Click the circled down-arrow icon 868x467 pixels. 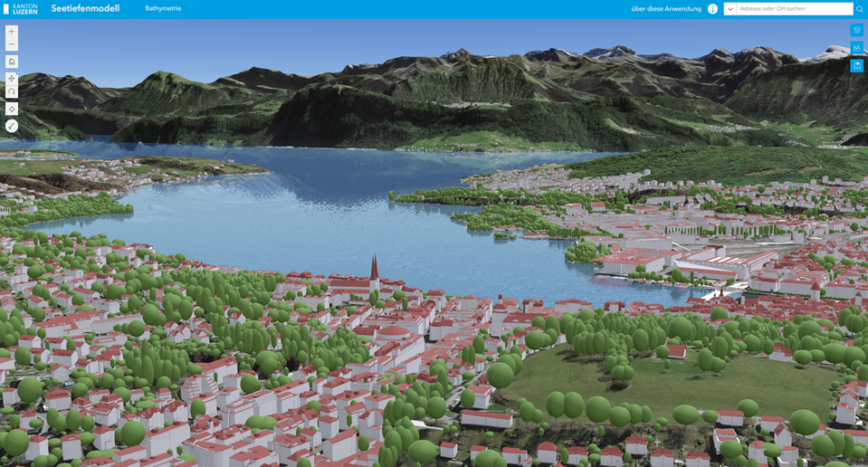point(712,9)
